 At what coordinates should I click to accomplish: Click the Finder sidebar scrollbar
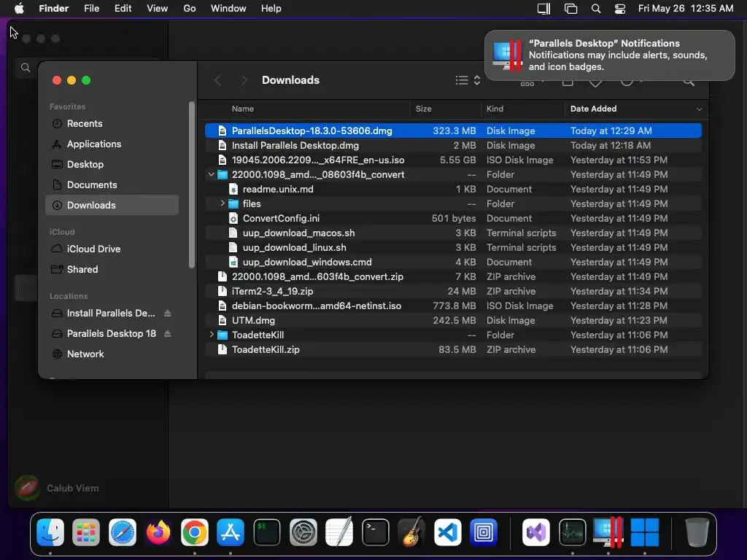(x=192, y=184)
